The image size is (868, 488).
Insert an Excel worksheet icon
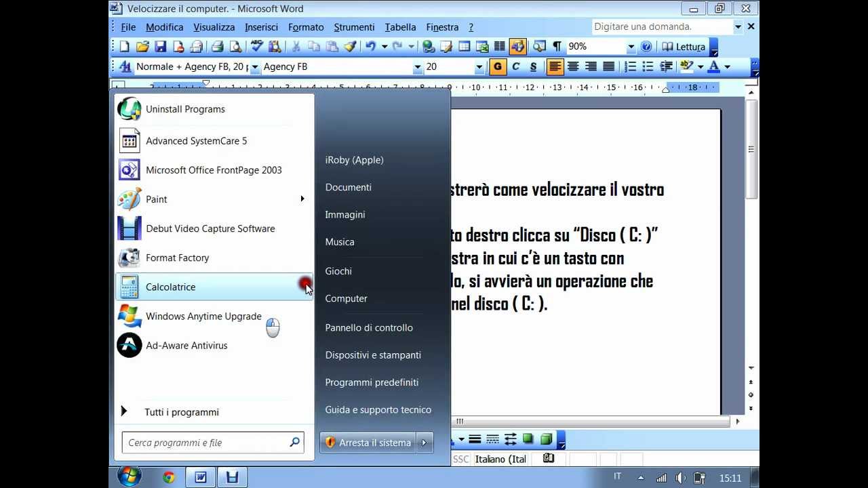pyautogui.click(x=482, y=47)
